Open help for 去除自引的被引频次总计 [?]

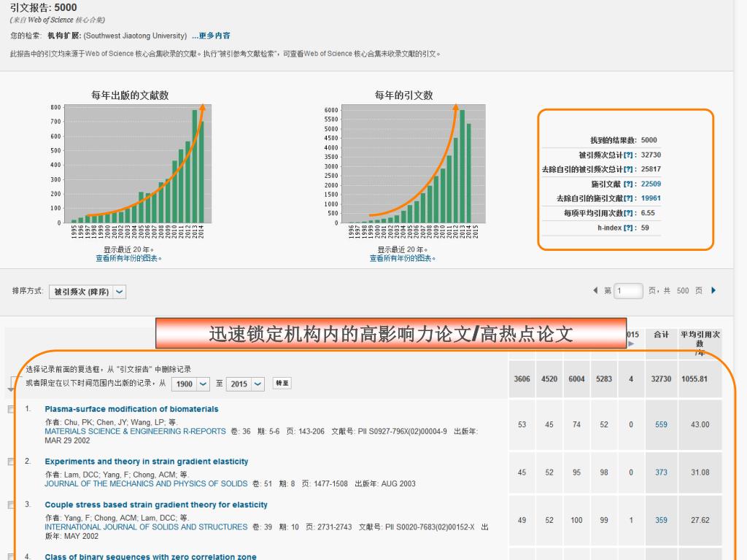pos(629,169)
